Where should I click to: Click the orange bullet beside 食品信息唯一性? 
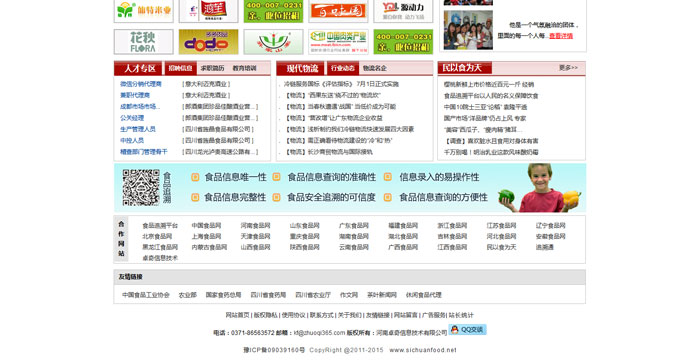click(195, 177)
